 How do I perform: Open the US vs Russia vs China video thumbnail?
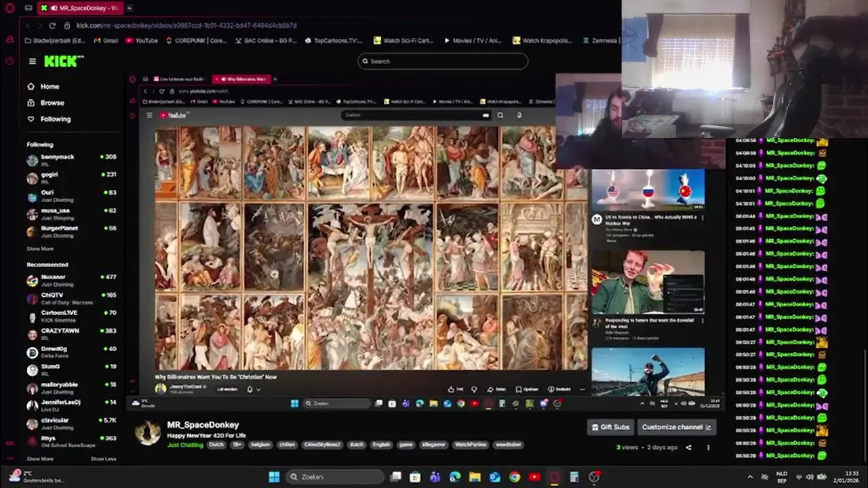click(648, 190)
